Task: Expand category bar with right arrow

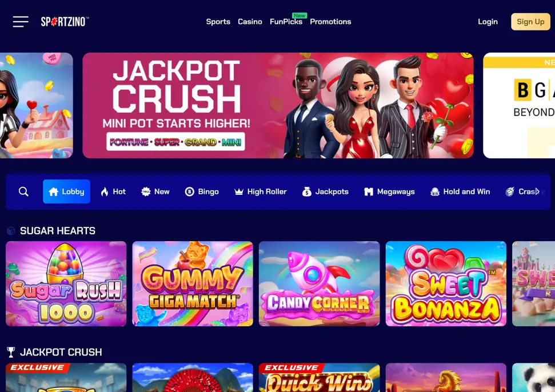Action: click(538, 191)
